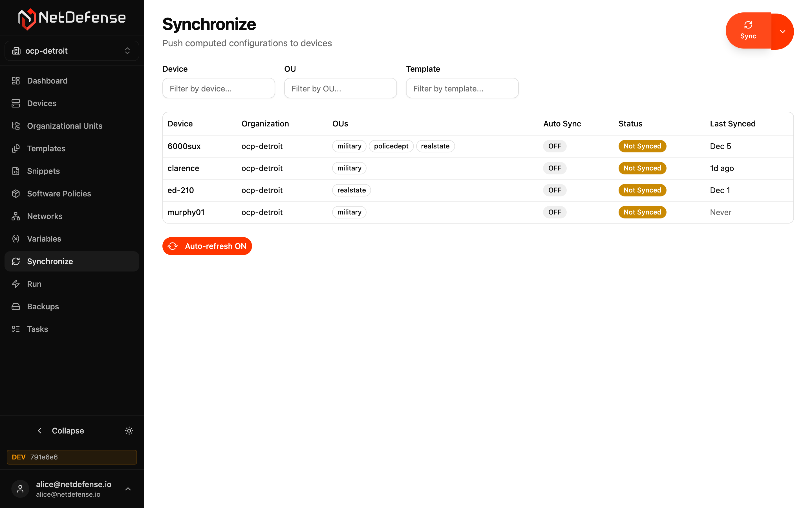The image size is (812, 508).
Task: Click the Backups drive icon
Action: (x=16, y=306)
